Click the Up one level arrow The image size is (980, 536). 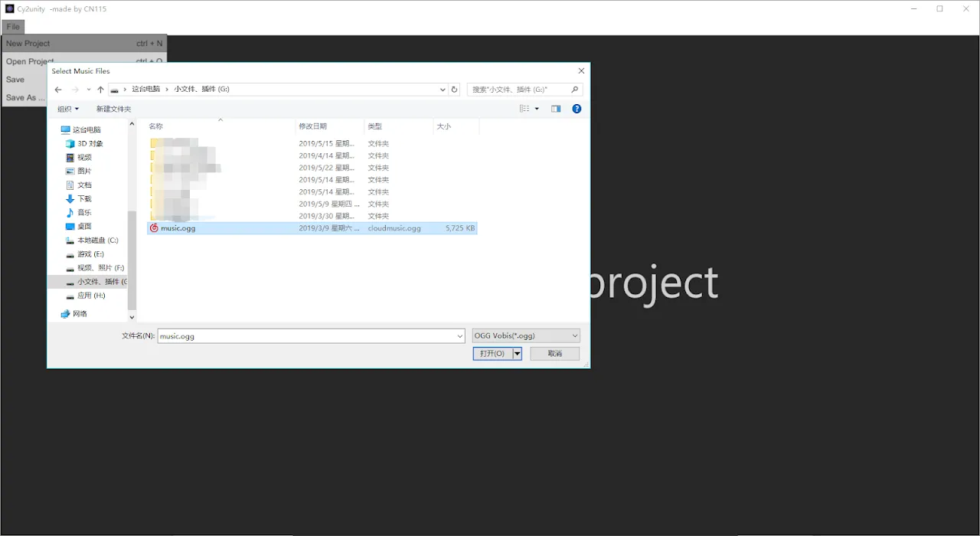(x=100, y=90)
